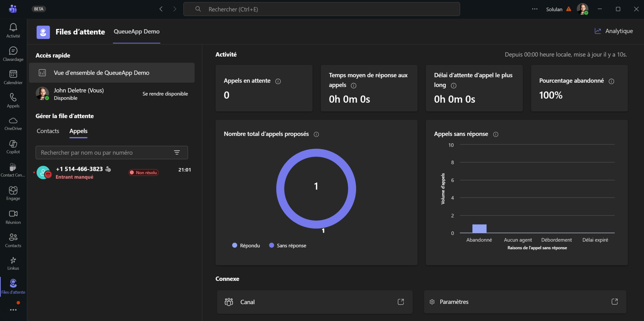Click Se rendre disponible availability toggle
Screen dimensions: 644x321
pos(165,94)
